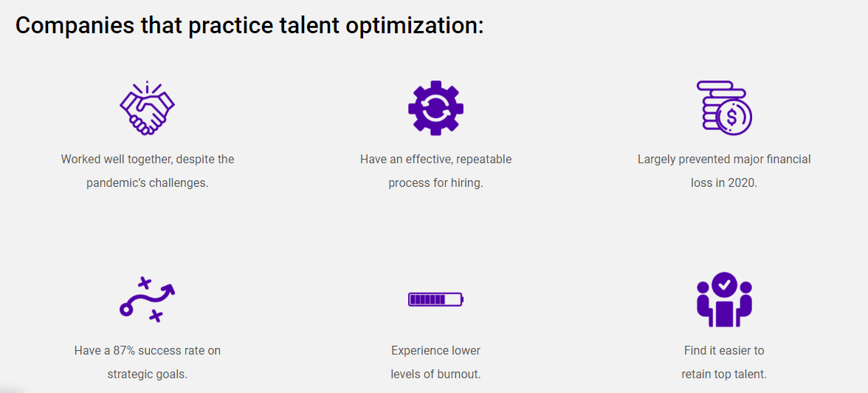Click the 'retain top talent.' text
The width and height of the screenshot is (868, 393).
(724, 374)
